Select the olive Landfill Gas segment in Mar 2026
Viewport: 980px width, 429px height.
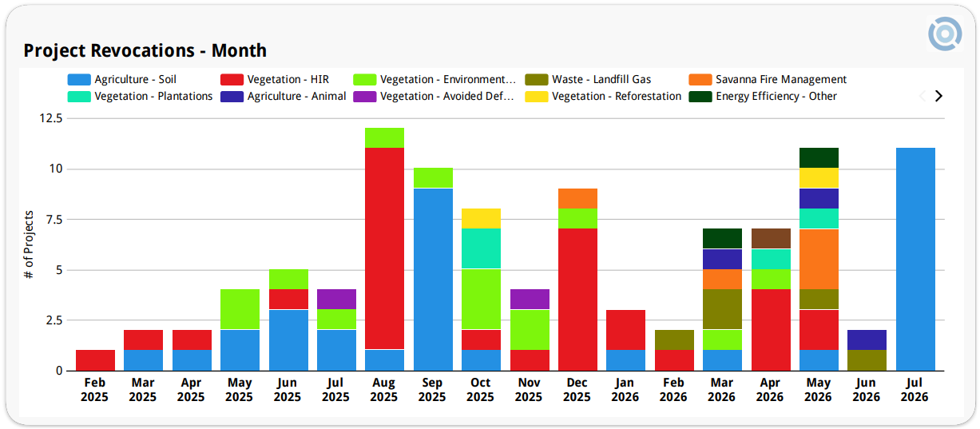(x=722, y=309)
